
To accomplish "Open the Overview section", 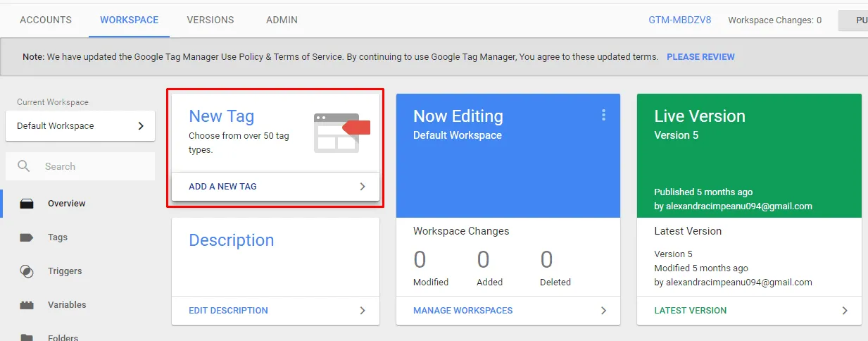I will click(66, 204).
